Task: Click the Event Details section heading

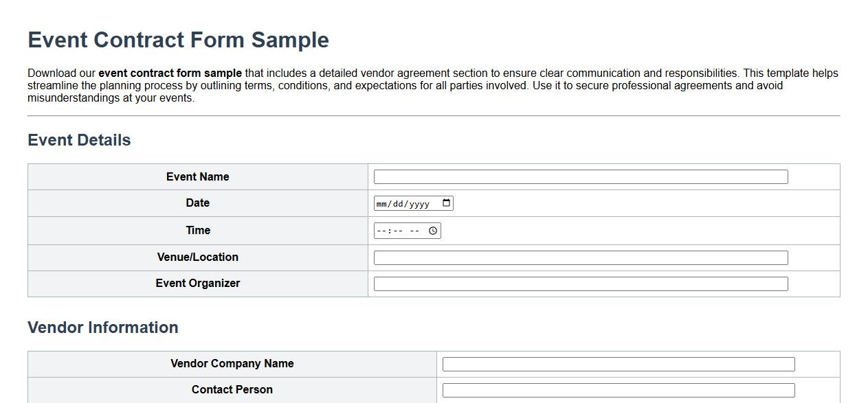Action: point(79,140)
